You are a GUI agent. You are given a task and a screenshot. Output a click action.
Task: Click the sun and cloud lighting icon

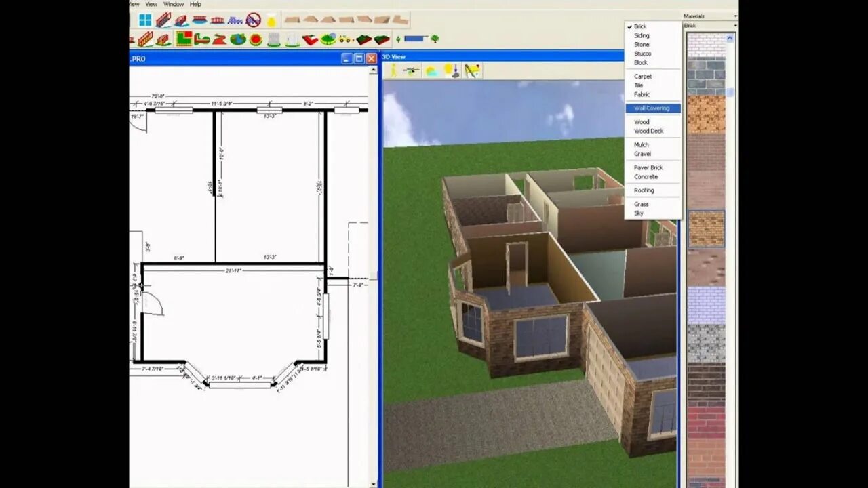pos(431,70)
